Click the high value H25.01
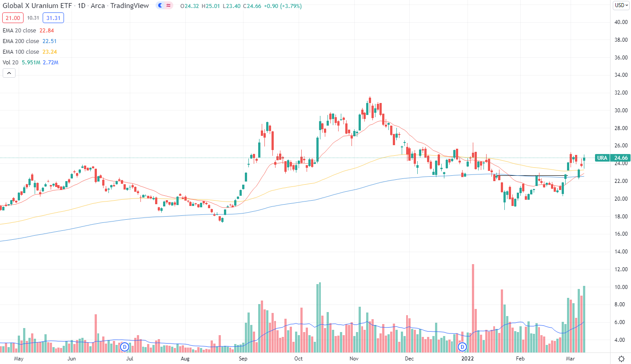 210,6
